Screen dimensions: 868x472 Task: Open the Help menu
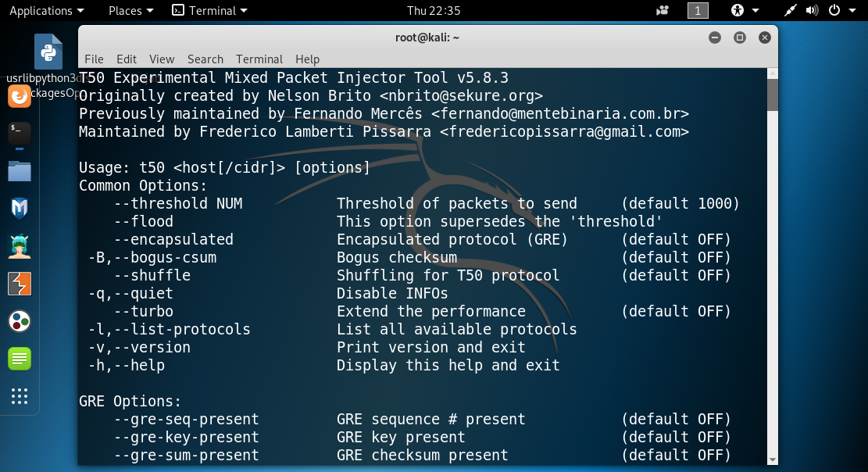tap(307, 59)
